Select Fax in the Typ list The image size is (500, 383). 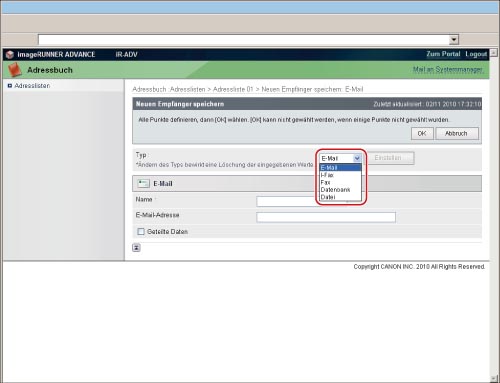pyautogui.click(x=340, y=182)
